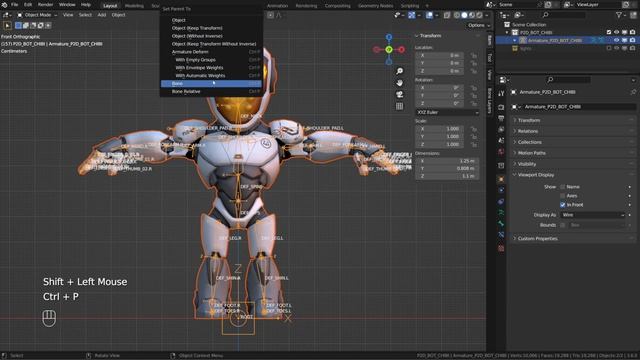Open the XYZ Euler rotation mode dropdown
The image size is (640, 360).
click(447, 112)
